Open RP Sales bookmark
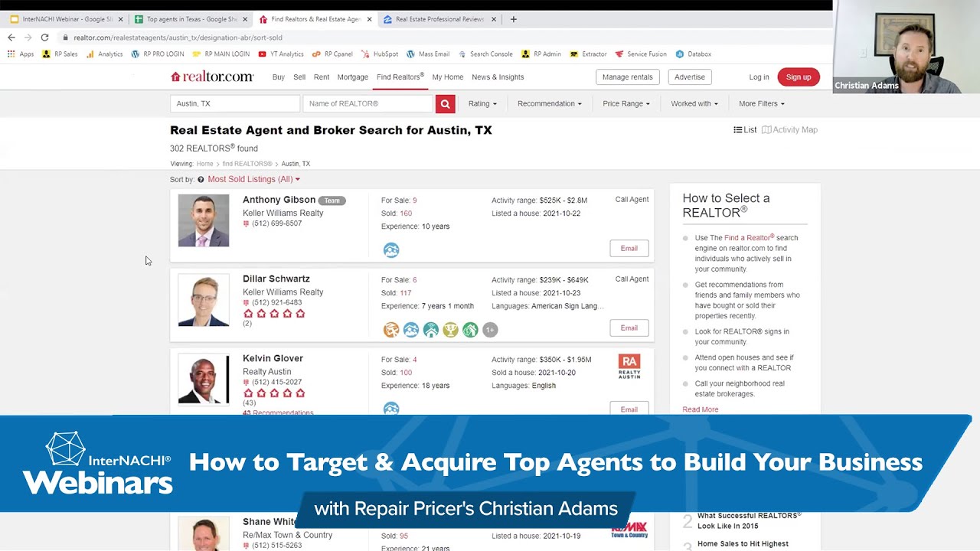Screen dimensions: 980x551 coord(60,54)
